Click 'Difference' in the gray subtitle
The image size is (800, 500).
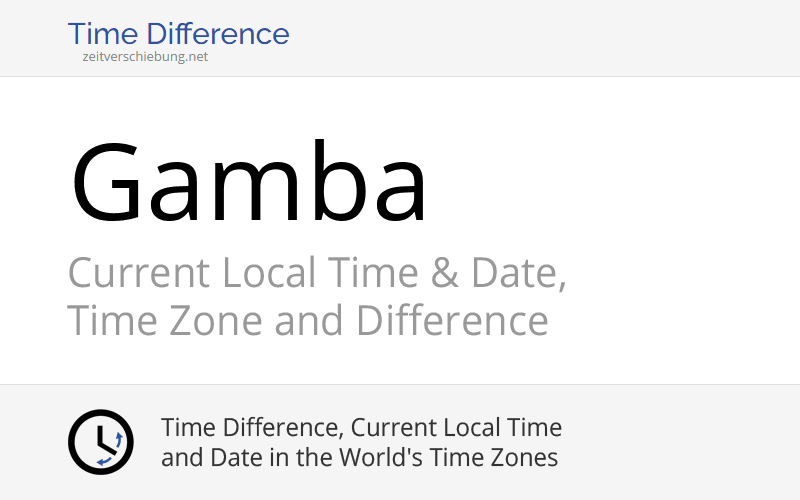point(452,322)
